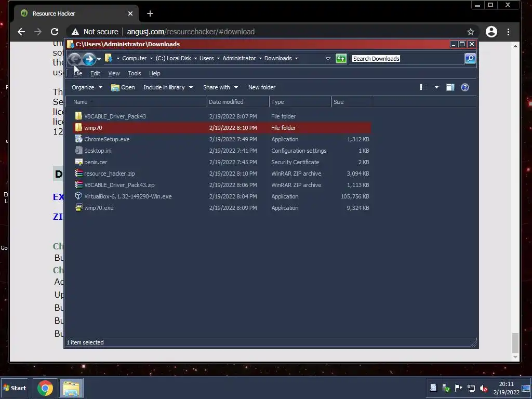Click the Action Center flag tray icon
The height and width of the screenshot is (399, 532).
(458, 388)
